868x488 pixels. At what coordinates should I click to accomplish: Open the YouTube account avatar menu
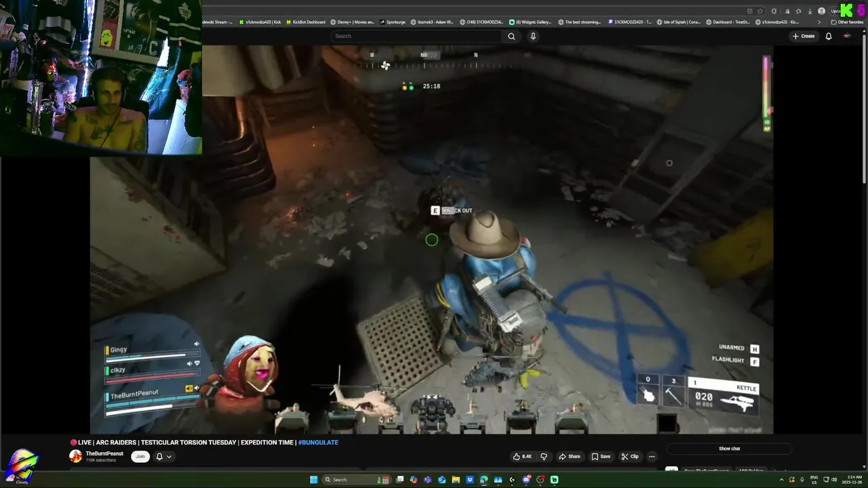coord(847,36)
